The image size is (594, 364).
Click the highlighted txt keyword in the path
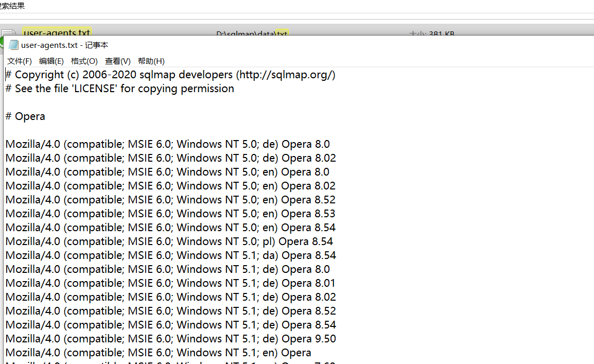[282, 34]
